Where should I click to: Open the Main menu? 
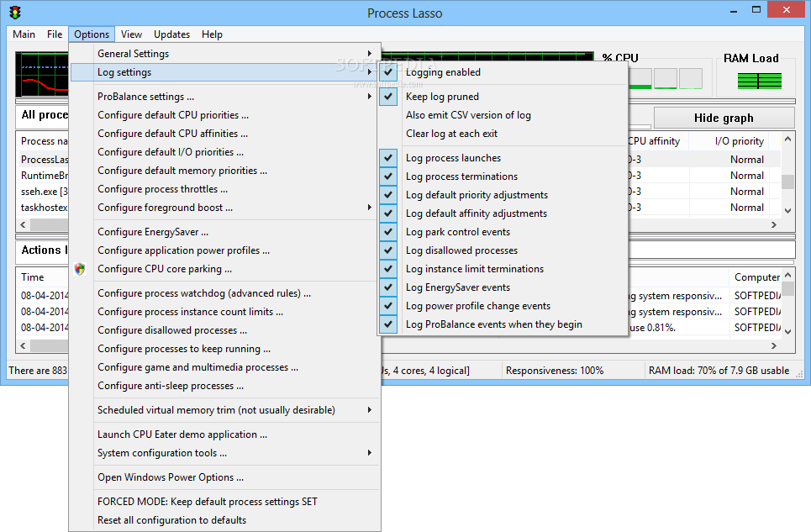coord(24,34)
